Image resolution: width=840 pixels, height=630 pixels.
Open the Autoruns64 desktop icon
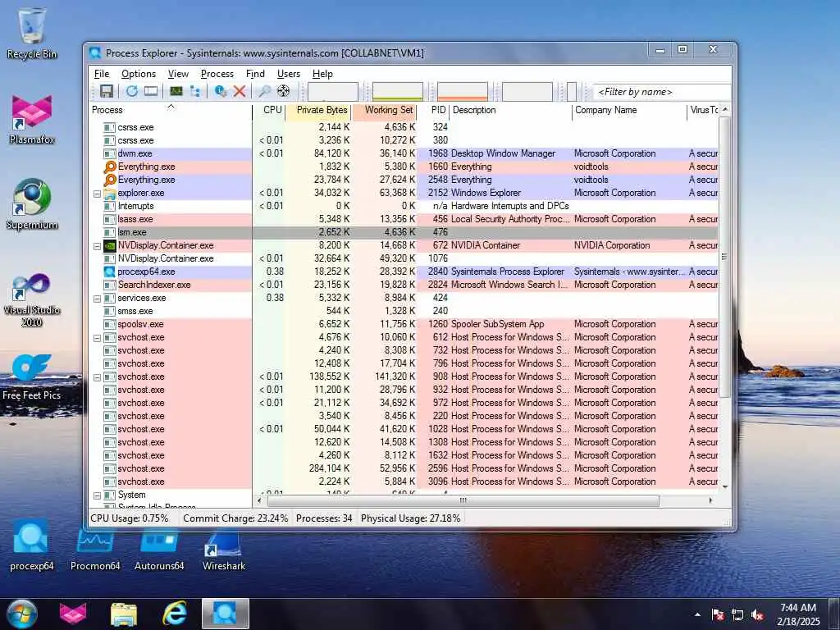tap(159, 549)
